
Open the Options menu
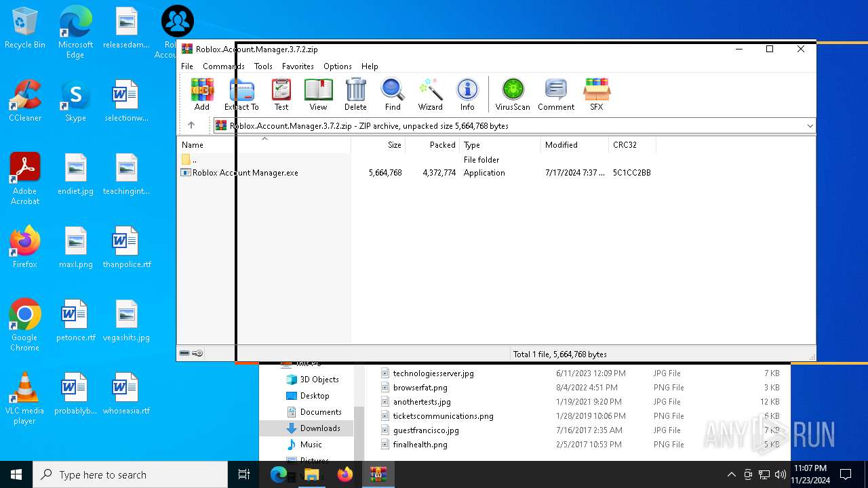[337, 66]
